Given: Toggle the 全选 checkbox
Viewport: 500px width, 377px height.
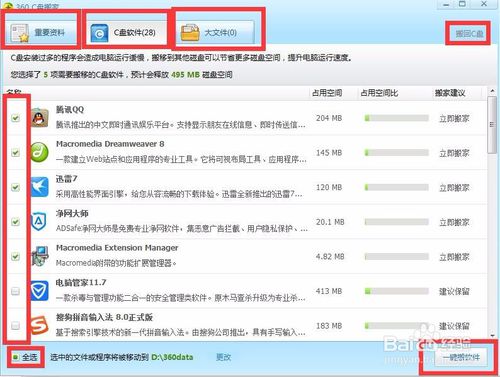Looking at the screenshot, I should tap(15, 357).
